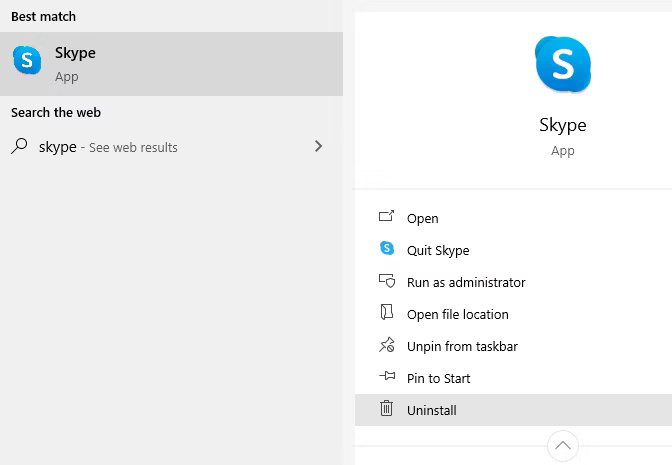Click the Skype title in the details pane
The width and height of the screenshot is (672, 465).
pyautogui.click(x=563, y=125)
